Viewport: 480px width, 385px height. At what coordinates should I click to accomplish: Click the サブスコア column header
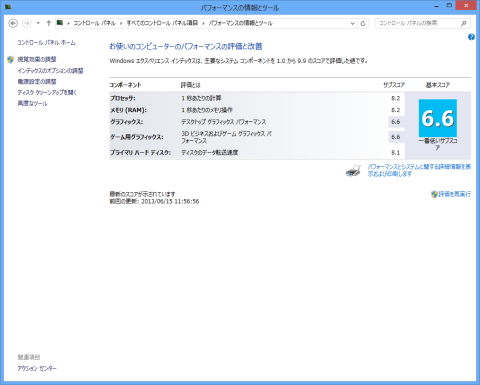[x=394, y=85]
